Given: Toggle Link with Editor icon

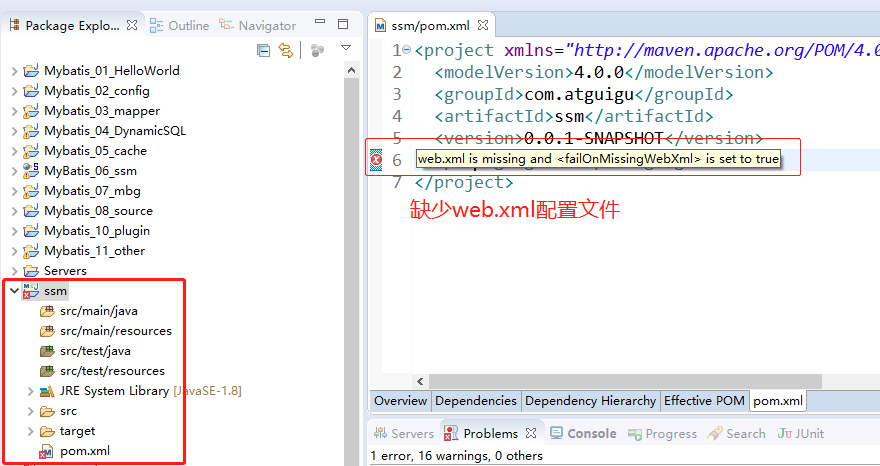Looking at the screenshot, I should point(286,51).
